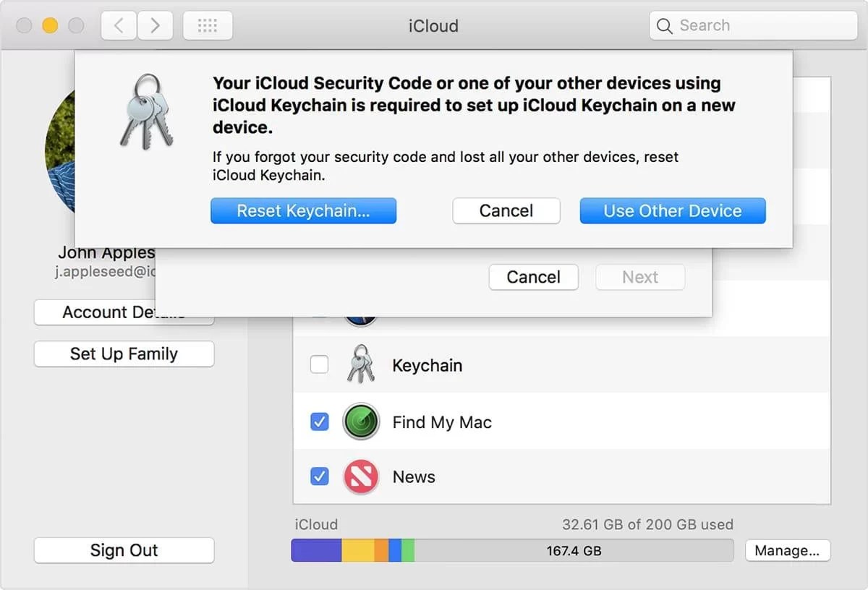Click the Sign Out button
868x590 pixels.
[123, 550]
